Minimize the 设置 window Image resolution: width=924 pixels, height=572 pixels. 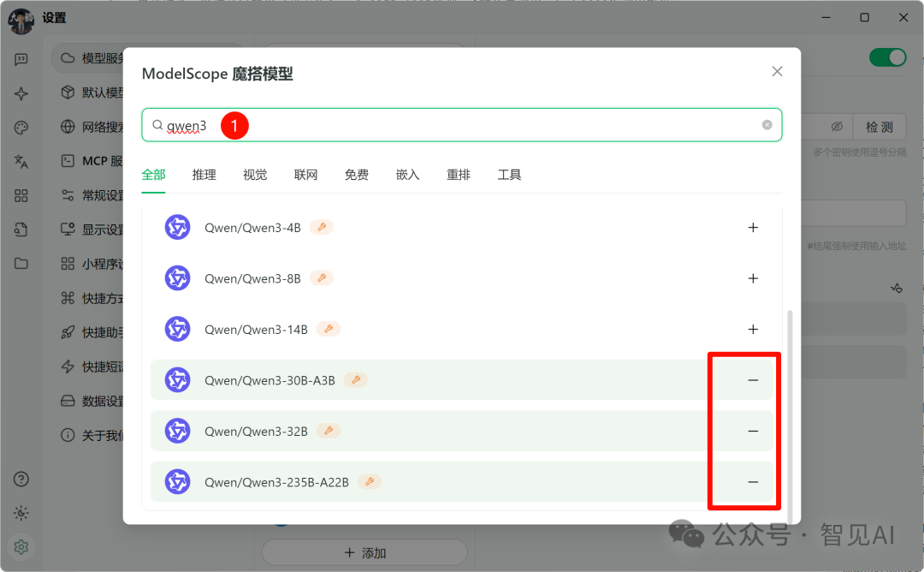click(x=826, y=18)
